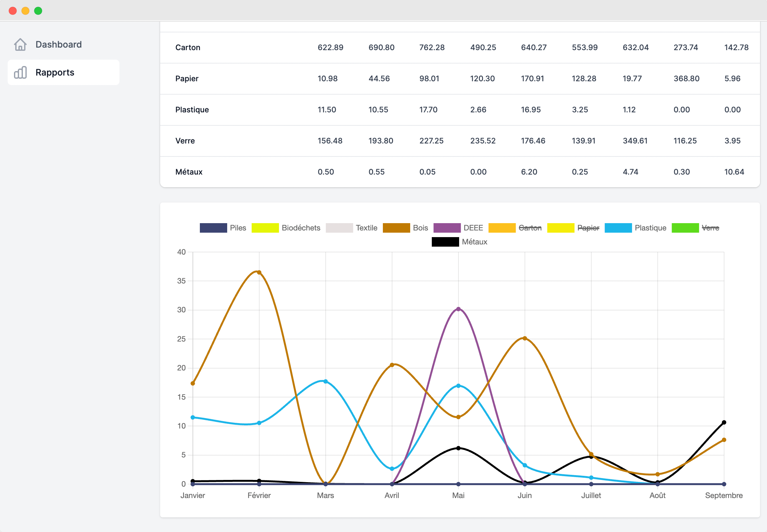Toggle the Métaux black legend box
The image size is (767, 532).
[x=445, y=242]
